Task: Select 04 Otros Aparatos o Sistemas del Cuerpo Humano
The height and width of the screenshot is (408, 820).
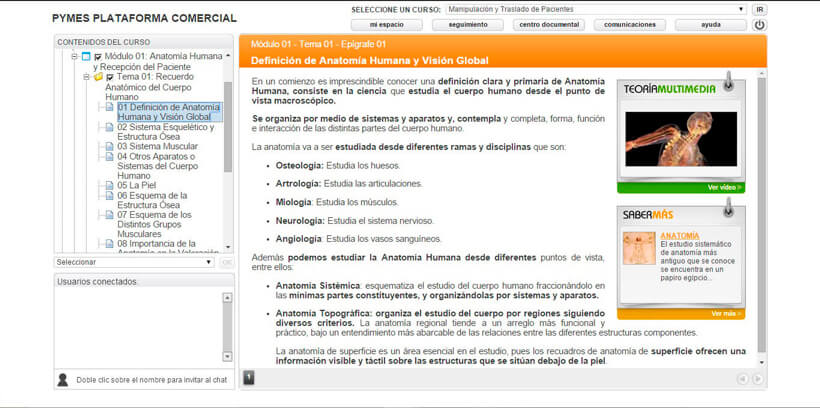Action: point(157,166)
